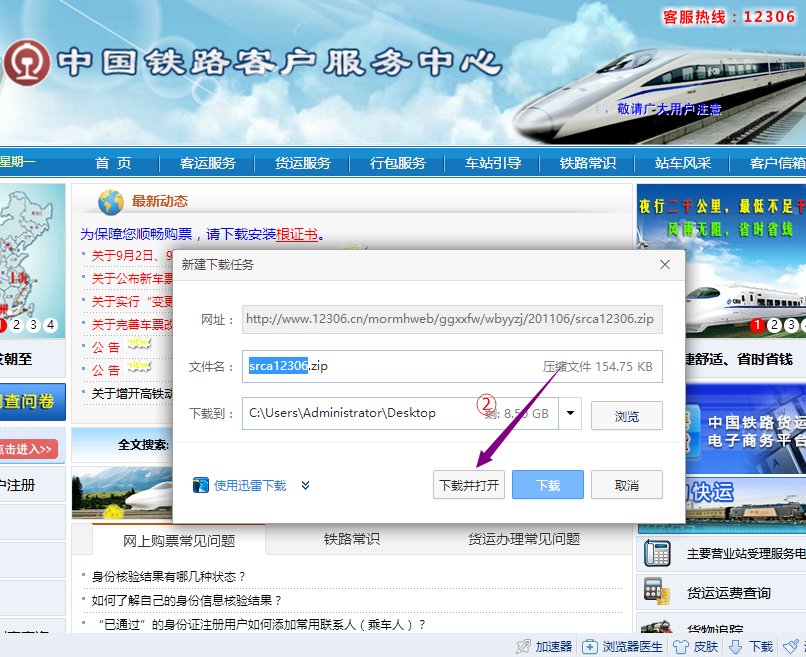The width and height of the screenshot is (806, 657).
Task: Click the 下载并打开 button
Action: pos(469,485)
